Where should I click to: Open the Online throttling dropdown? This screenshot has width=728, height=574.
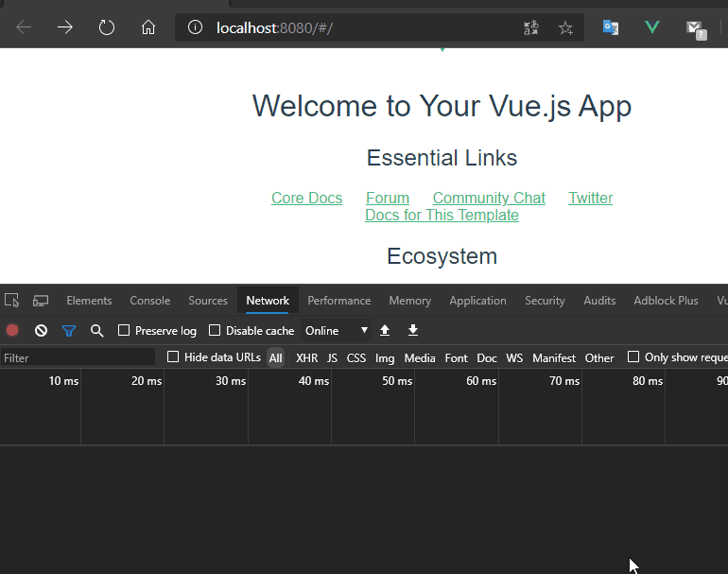[x=337, y=331]
